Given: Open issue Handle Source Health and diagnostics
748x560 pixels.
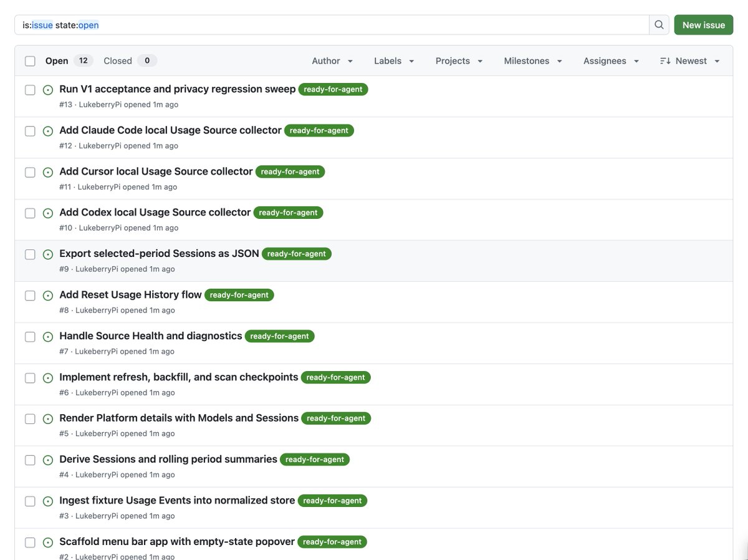Looking at the screenshot, I should [x=151, y=336].
